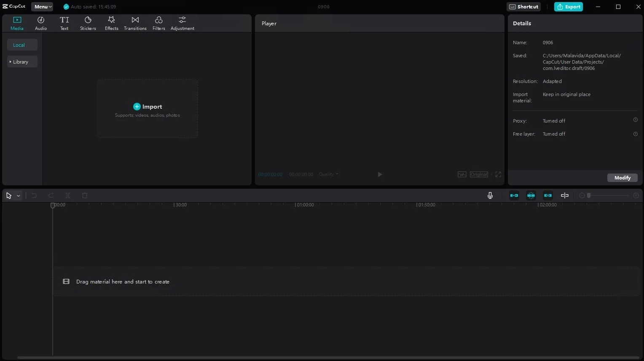Screen dimensions: 644x361
Task: Click the Free layer help icon
Action: [x=636, y=134]
